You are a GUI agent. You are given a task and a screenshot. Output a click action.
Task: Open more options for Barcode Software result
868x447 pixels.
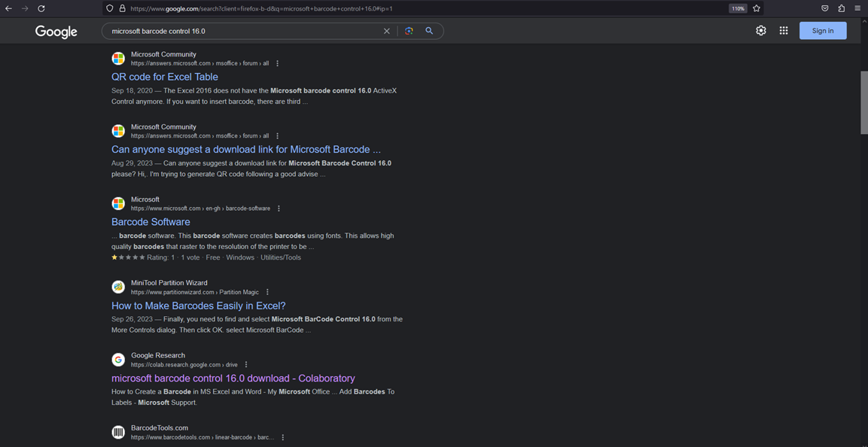[279, 208]
